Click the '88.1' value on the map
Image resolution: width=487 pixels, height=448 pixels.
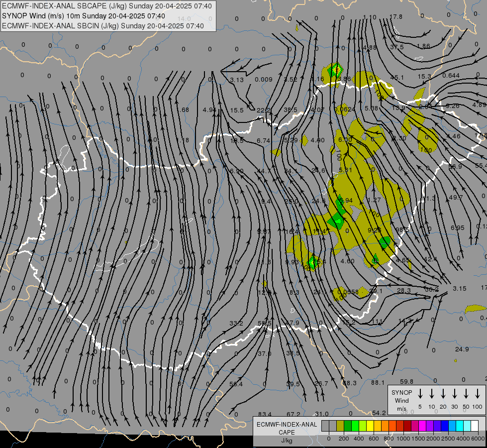378,382
